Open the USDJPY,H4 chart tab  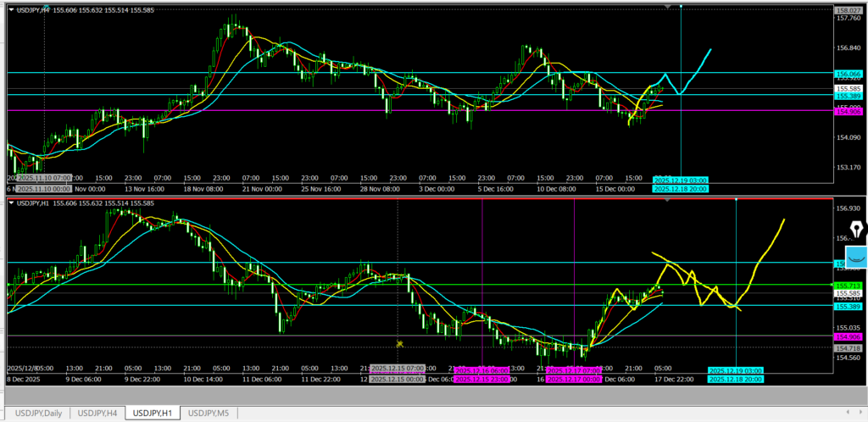click(x=97, y=413)
